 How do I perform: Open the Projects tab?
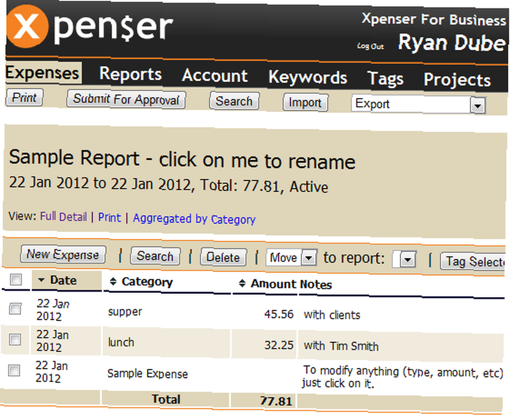click(457, 80)
